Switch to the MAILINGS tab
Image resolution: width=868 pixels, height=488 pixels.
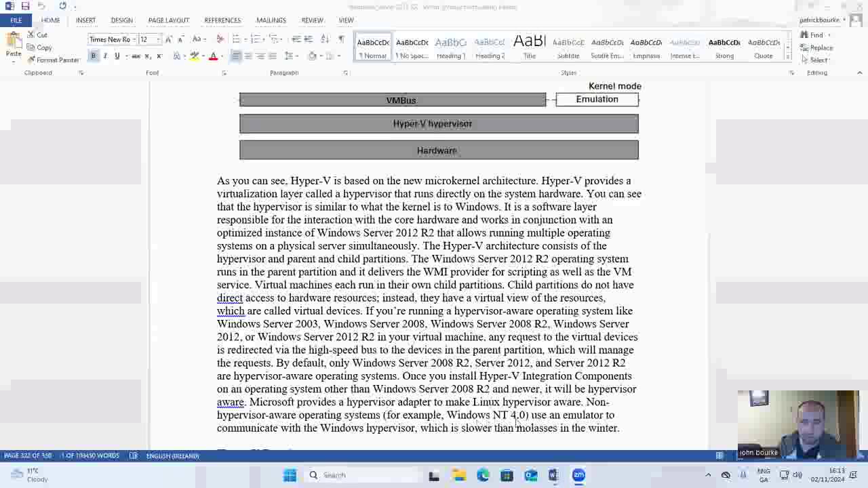271,20
